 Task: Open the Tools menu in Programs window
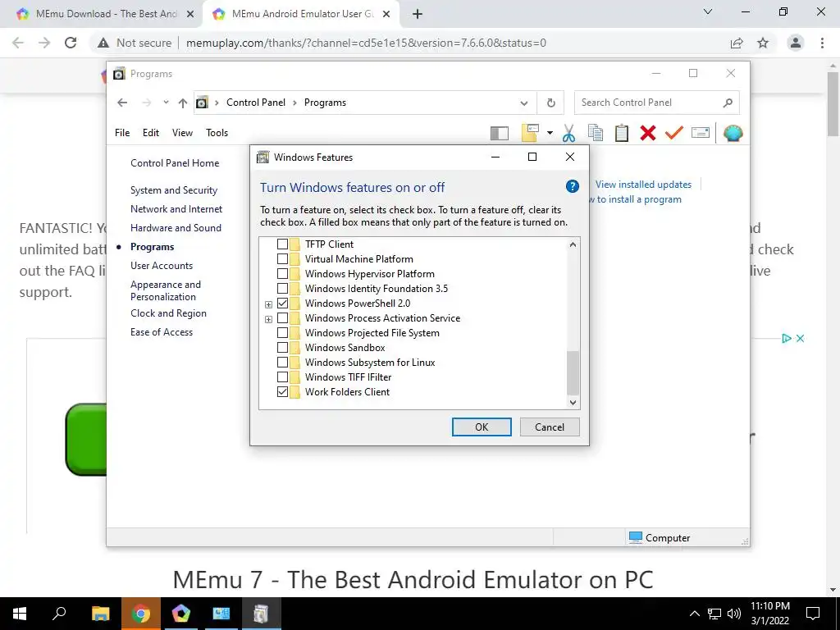click(217, 133)
